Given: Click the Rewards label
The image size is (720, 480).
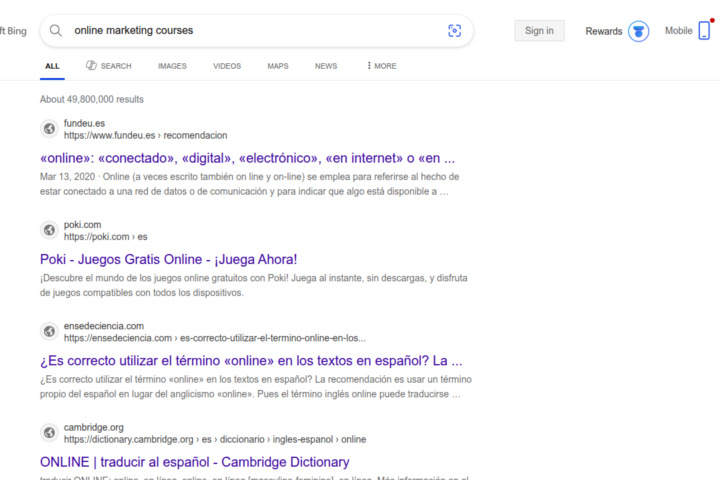Looking at the screenshot, I should (x=603, y=31).
